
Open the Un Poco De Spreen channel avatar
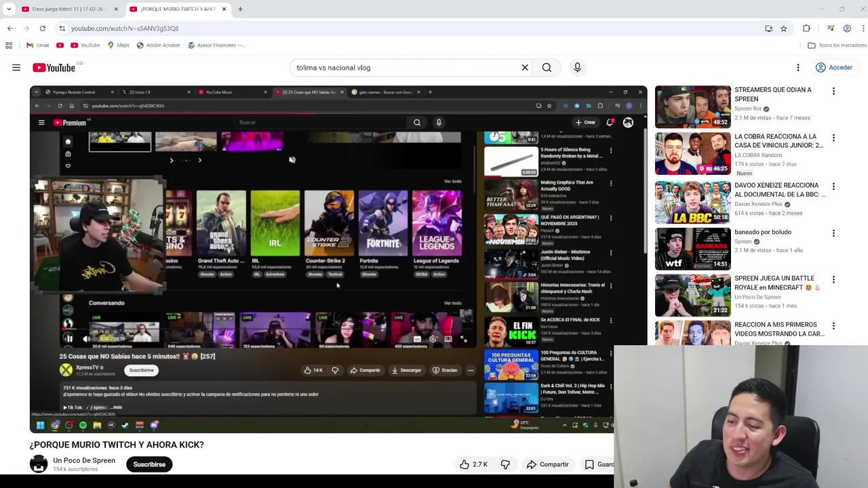(x=39, y=464)
